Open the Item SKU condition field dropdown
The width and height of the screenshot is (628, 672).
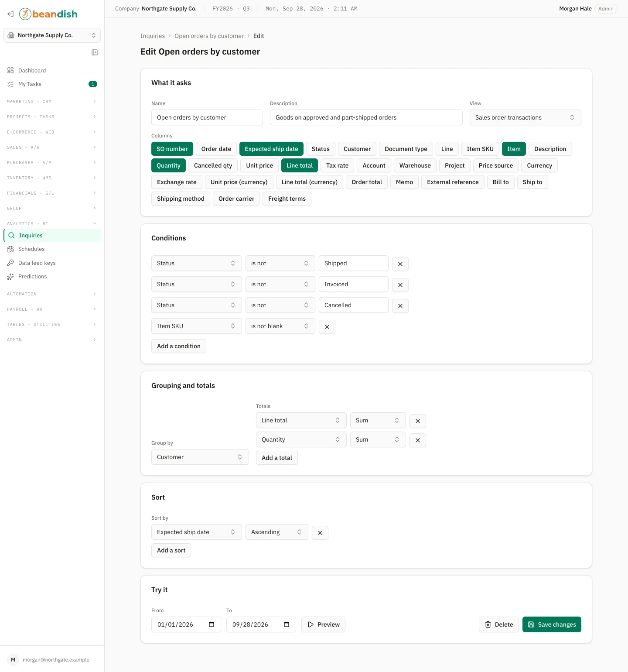pos(196,326)
